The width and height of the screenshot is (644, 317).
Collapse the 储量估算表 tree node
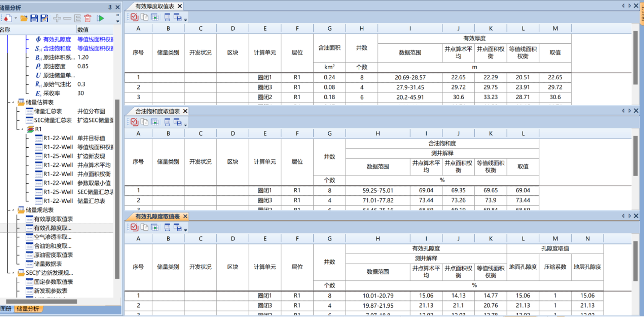13,102
